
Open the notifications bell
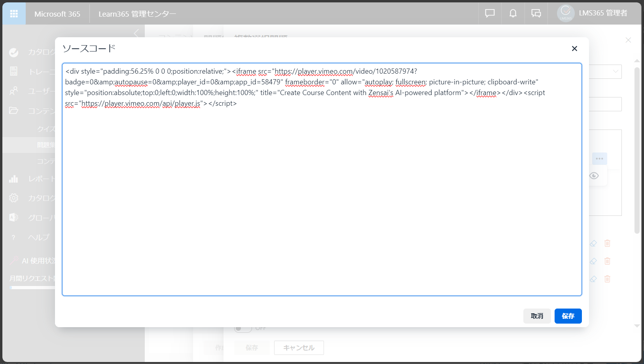(x=513, y=13)
